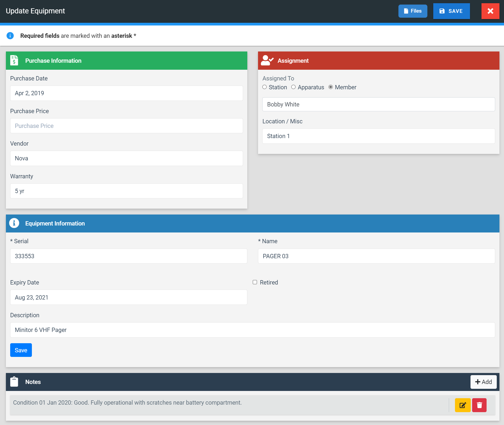Open the Bobby White member field

[378, 104]
